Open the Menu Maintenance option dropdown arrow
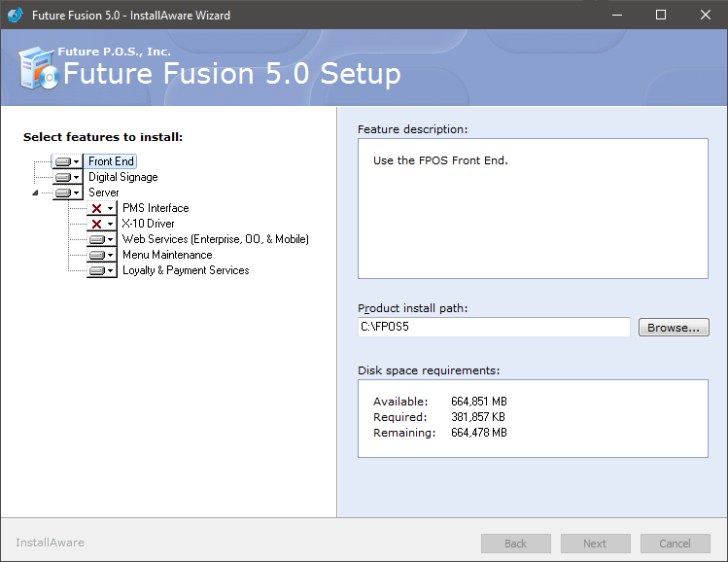This screenshot has height=562, width=728. pyautogui.click(x=110, y=255)
